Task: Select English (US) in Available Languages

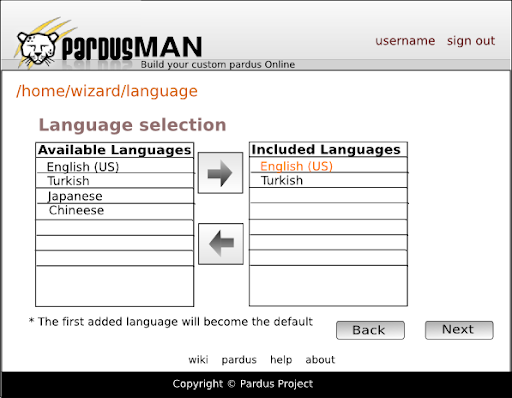Action: click(x=115, y=166)
